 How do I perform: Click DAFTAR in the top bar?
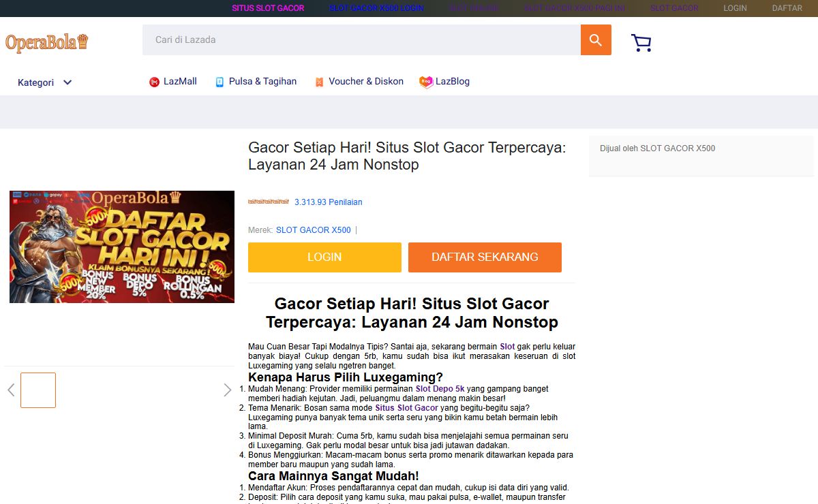(787, 8)
